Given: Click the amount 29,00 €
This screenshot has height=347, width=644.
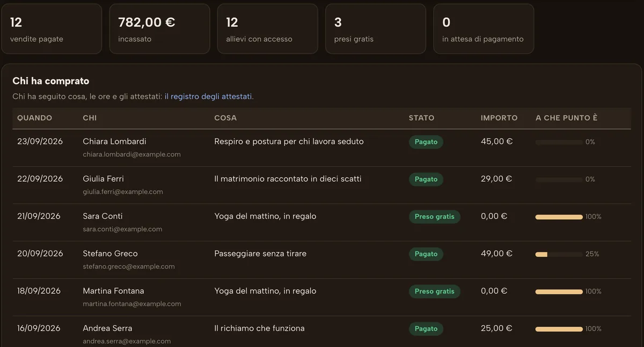Looking at the screenshot, I should tap(496, 179).
